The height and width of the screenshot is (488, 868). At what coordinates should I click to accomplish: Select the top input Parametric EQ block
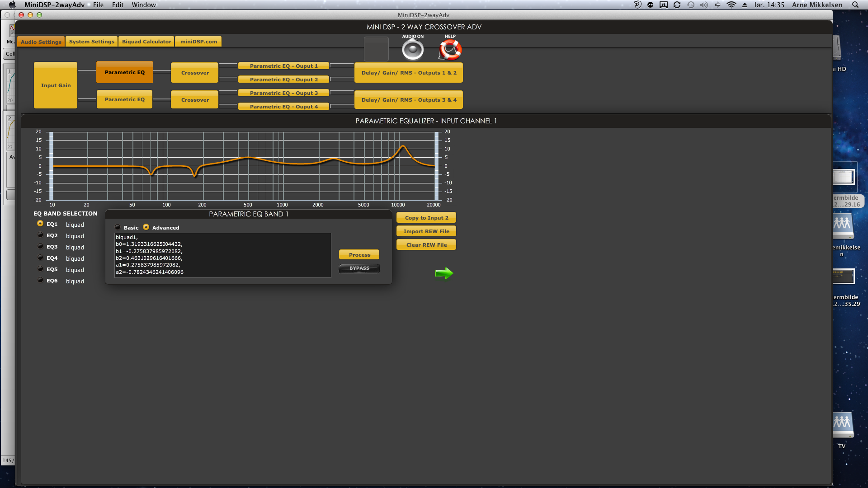(x=125, y=72)
